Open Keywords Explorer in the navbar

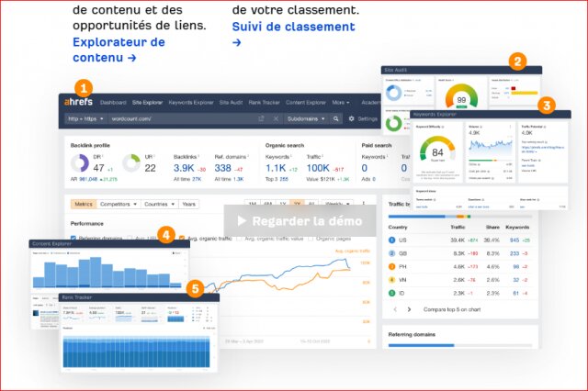coord(191,102)
